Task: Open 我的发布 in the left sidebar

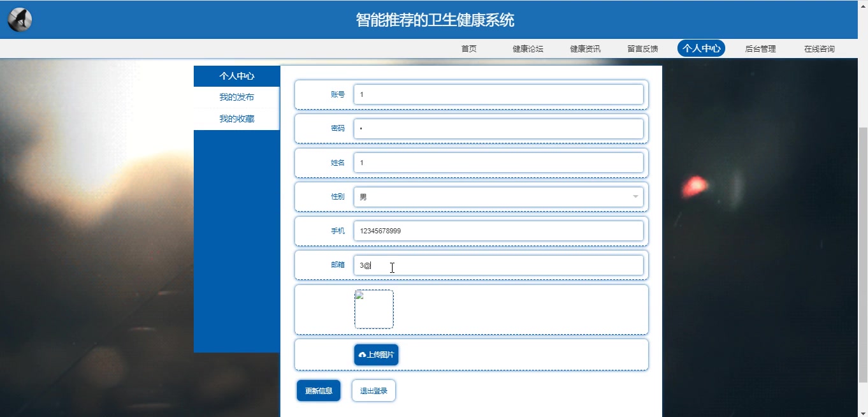Action: pyautogui.click(x=236, y=97)
